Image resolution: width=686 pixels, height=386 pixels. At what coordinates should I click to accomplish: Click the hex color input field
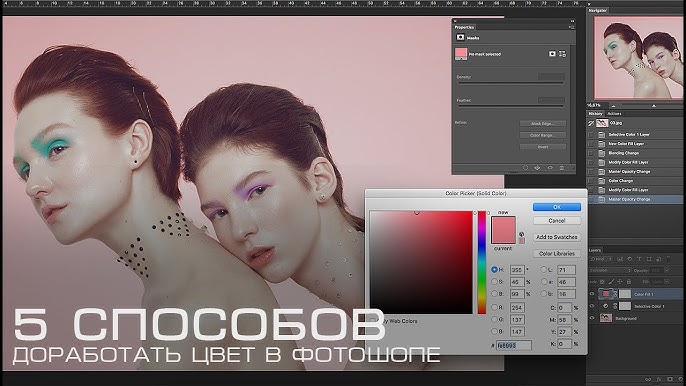pyautogui.click(x=514, y=345)
